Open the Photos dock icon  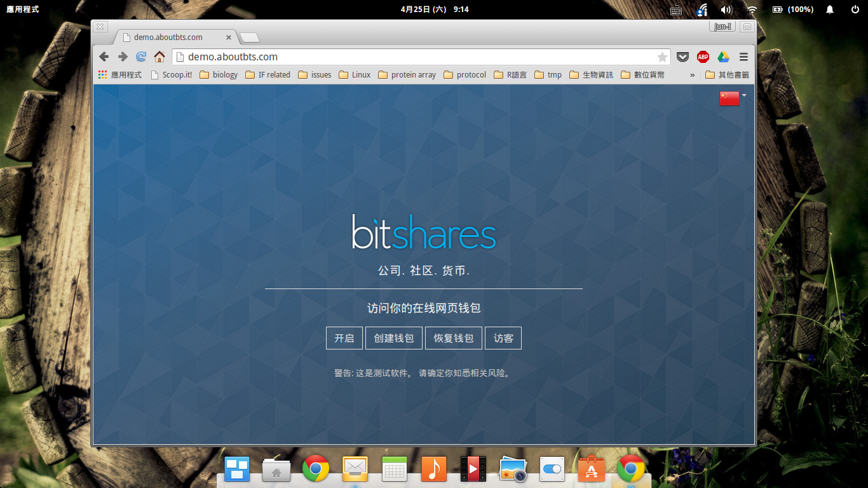pyautogui.click(x=513, y=469)
